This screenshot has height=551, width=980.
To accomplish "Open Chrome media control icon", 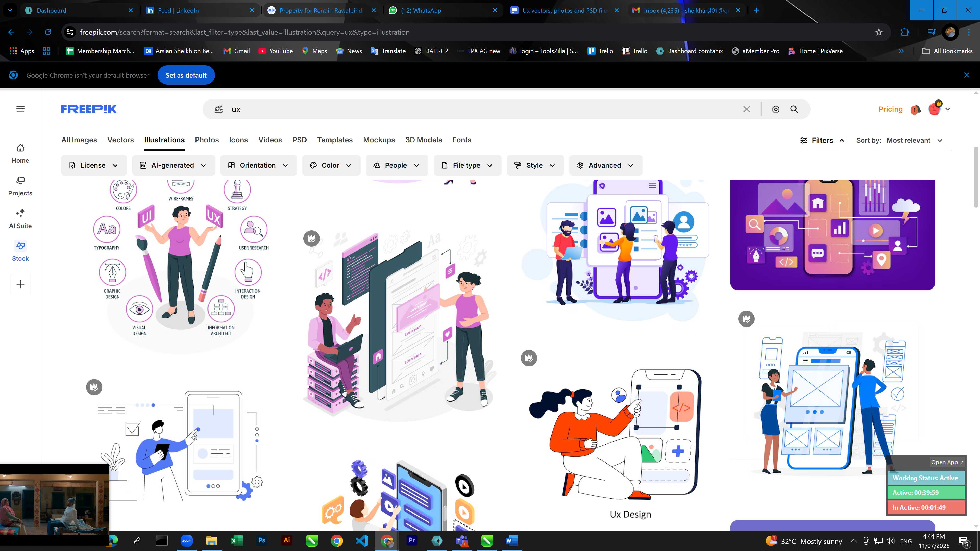I will [932, 32].
